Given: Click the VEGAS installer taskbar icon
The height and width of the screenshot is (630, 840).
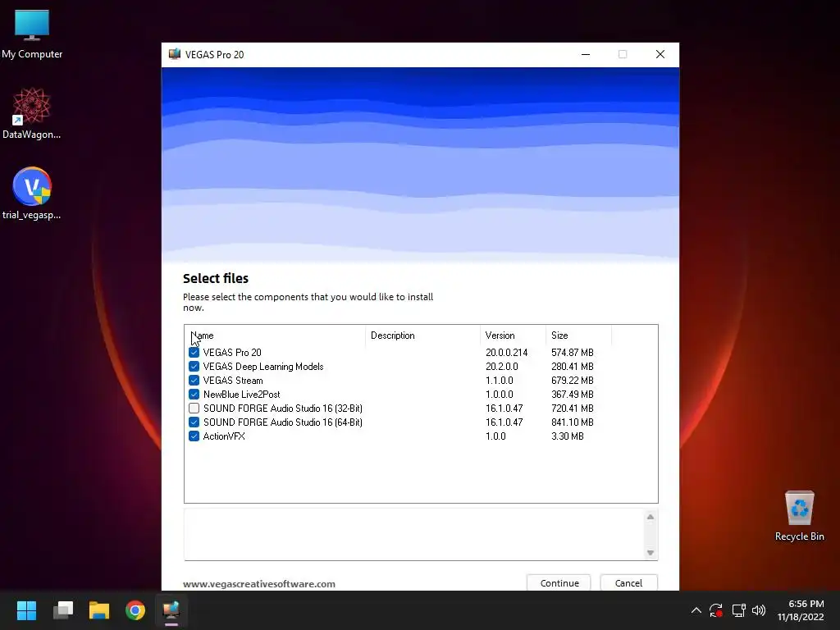Looking at the screenshot, I should 171,610.
